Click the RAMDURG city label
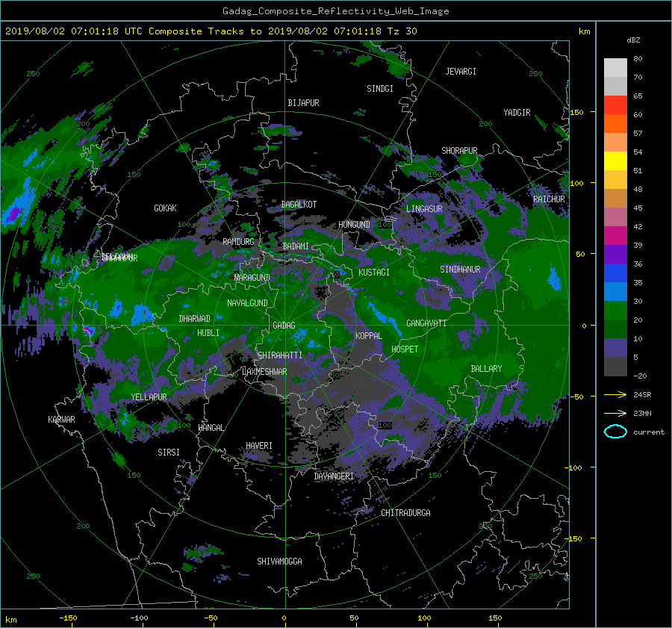Screen dimensions: 672x628 pos(238,242)
